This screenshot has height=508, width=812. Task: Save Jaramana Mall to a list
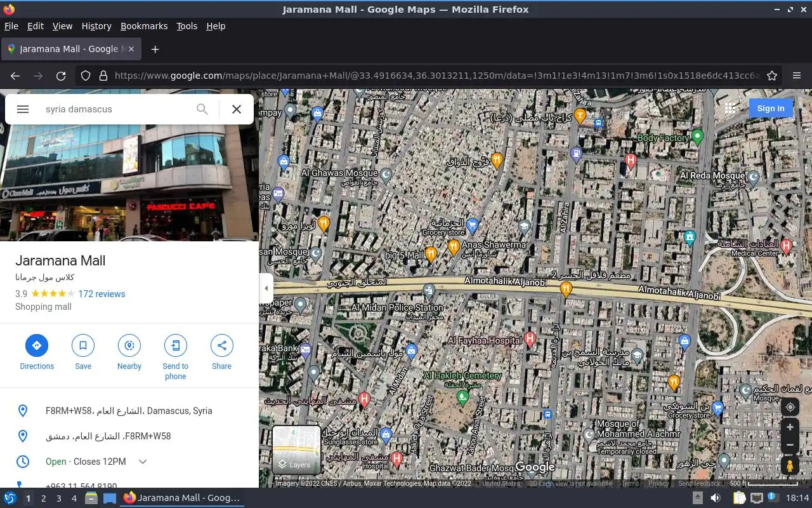click(83, 352)
